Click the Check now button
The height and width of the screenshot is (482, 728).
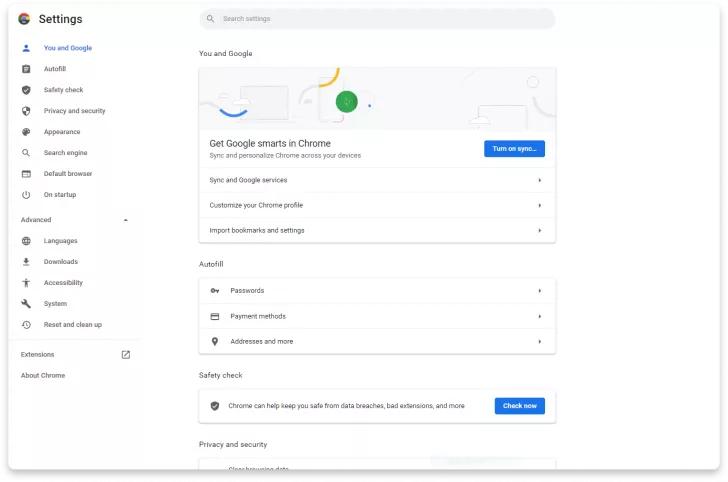(519, 406)
